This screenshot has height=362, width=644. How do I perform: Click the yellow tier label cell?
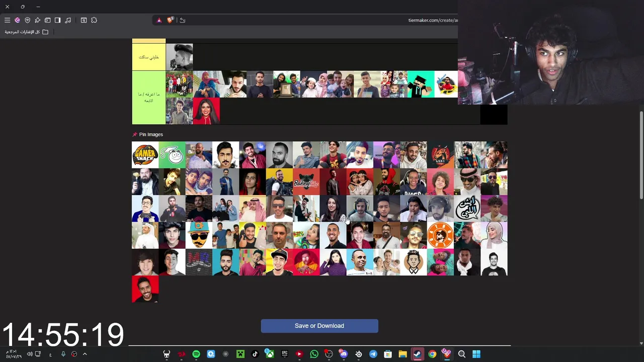point(148,57)
